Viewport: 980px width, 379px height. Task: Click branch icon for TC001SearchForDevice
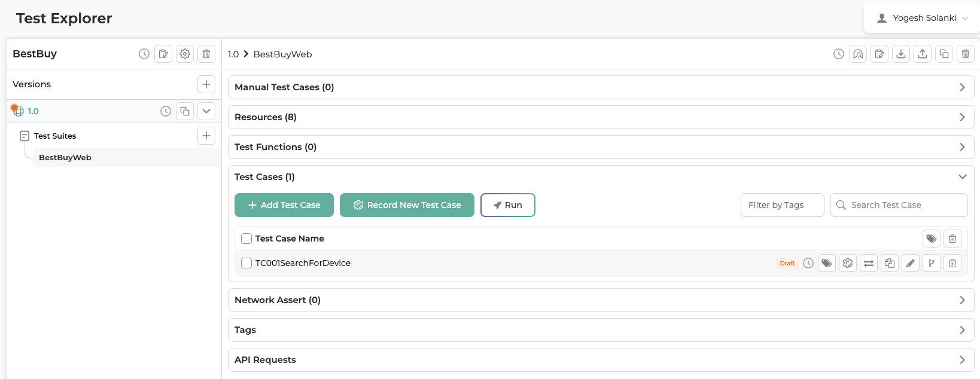tap(932, 263)
